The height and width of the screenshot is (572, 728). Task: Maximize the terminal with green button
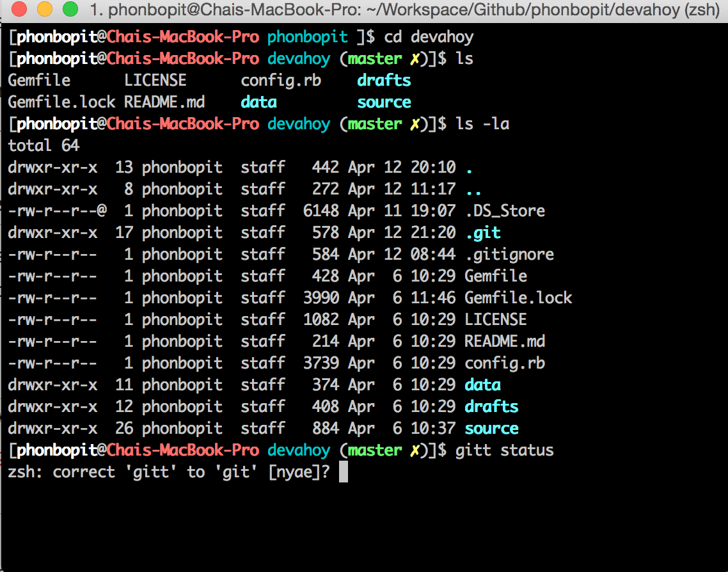click(x=70, y=9)
